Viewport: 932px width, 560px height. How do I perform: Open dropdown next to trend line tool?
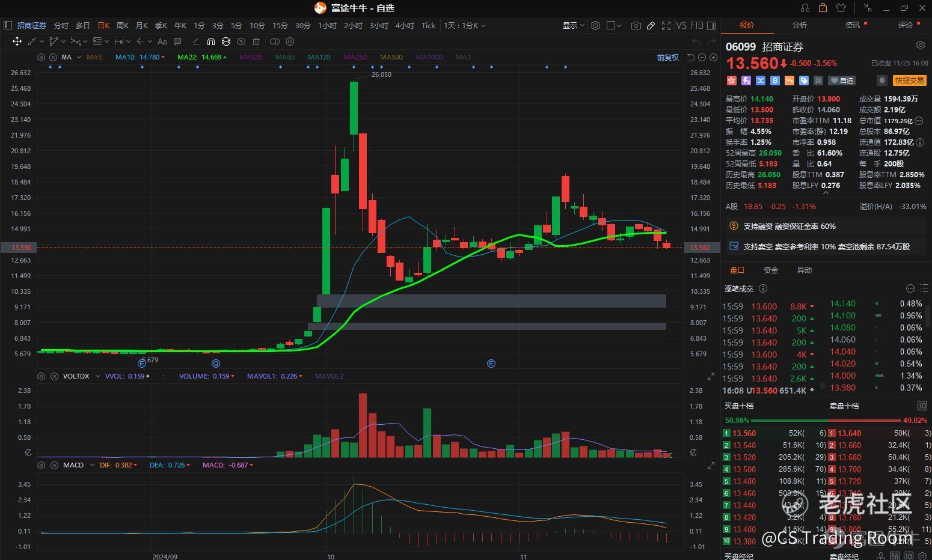pos(41,41)
